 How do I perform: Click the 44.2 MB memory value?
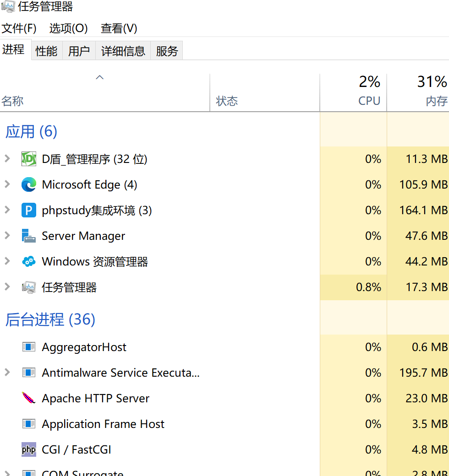427,261
